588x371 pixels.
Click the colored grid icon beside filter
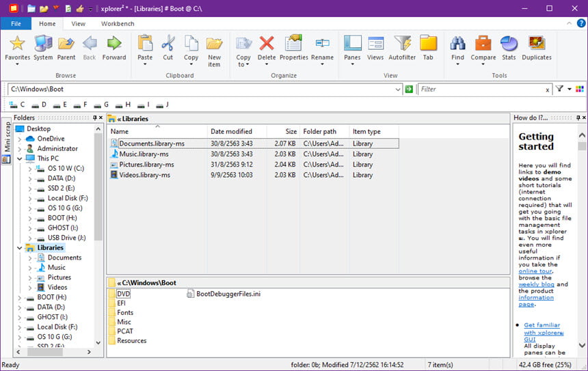point(580,89)
